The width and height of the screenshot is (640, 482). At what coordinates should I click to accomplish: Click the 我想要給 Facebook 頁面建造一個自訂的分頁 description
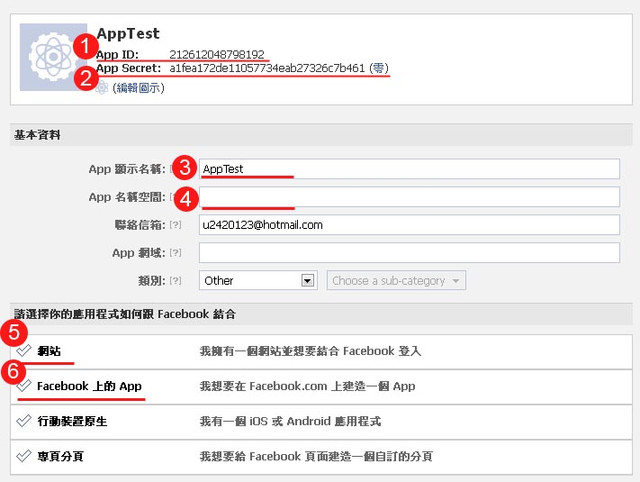coord(316,456)
